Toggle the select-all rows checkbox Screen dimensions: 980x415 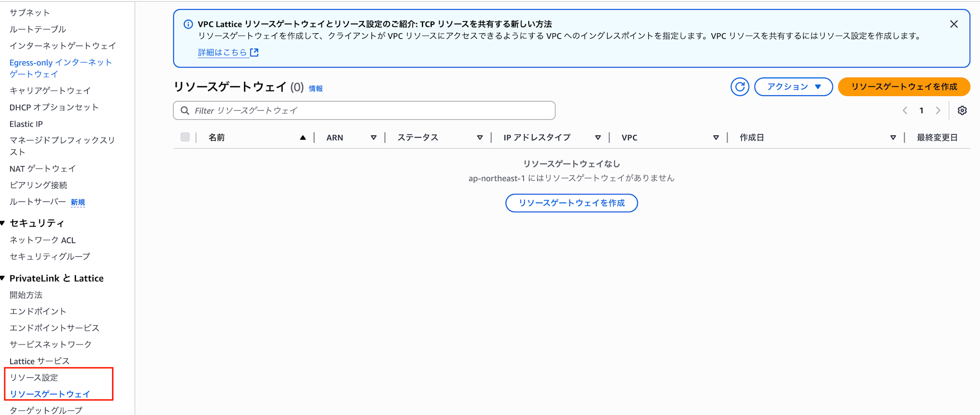(x=185, y=137)
